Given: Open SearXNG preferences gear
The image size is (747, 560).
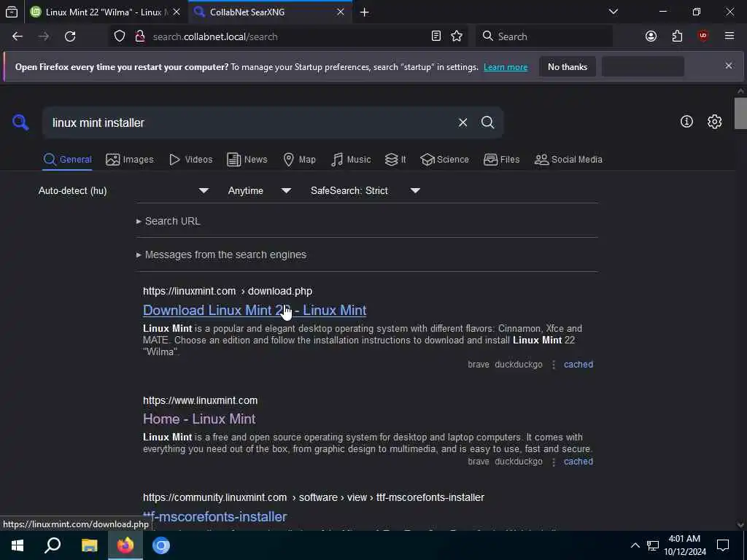Looking at the screenshot, I should [x=714, y=122].
